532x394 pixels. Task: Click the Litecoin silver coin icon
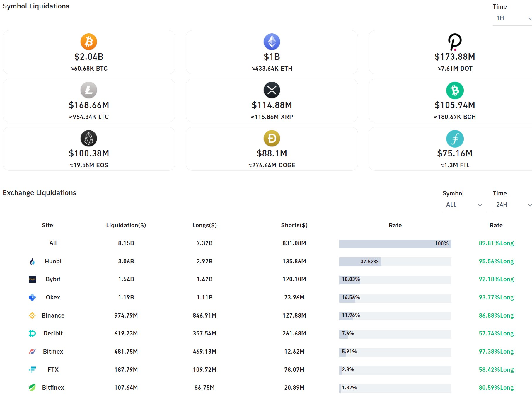point(89,90)
